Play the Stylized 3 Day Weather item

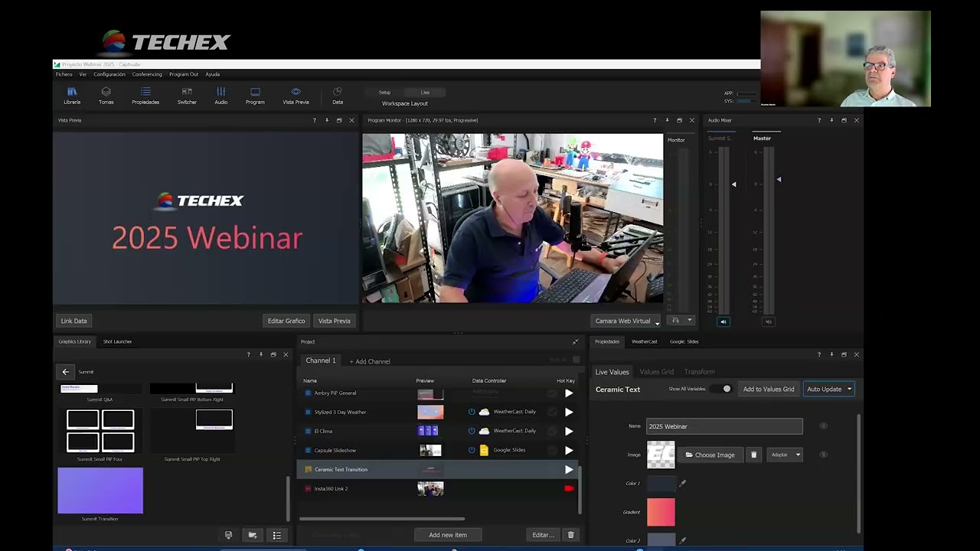[569, 412]
